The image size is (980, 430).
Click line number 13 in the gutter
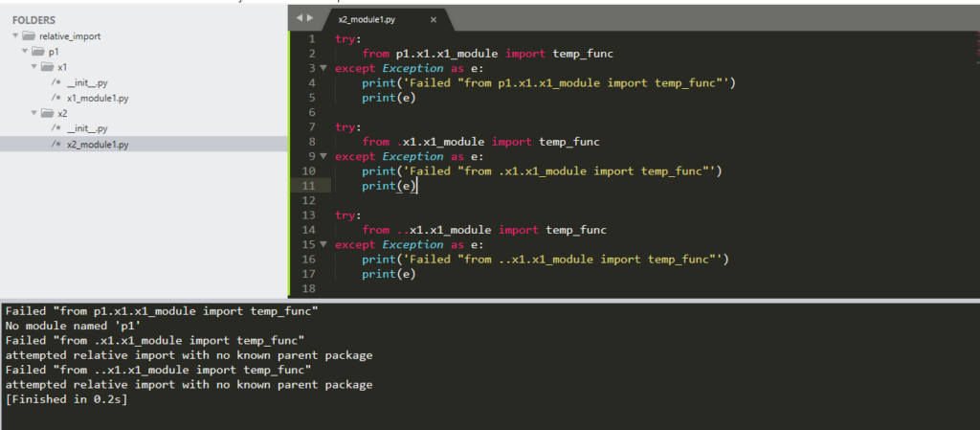click(x=308, y=200)
